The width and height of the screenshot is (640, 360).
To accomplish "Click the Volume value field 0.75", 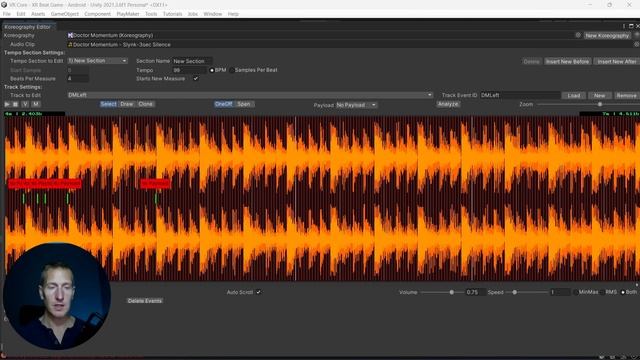I will pyautogui.click(x=475, y=292).
